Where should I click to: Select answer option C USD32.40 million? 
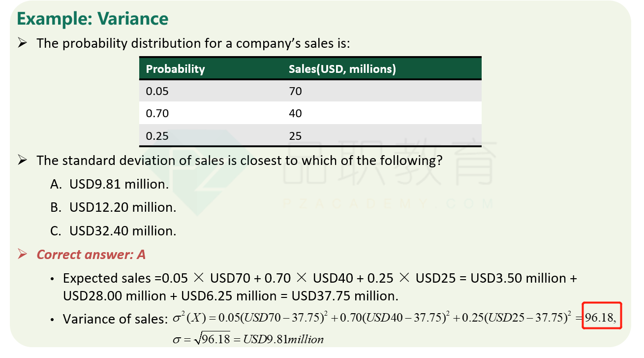coord(113,230)
